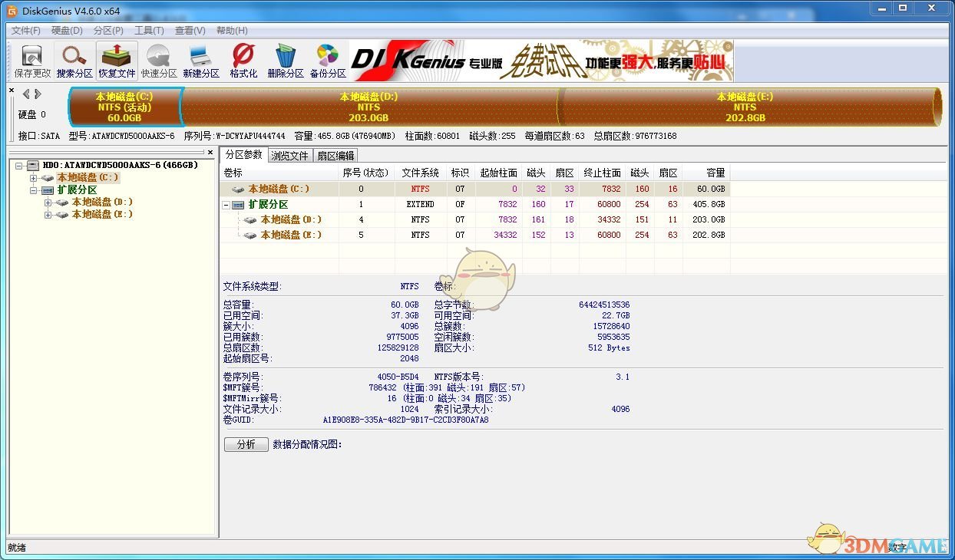The height and width of the screenshot is (560, 955).
Task: Select the D: partition bar in disk map
Action: coord(368,107)
